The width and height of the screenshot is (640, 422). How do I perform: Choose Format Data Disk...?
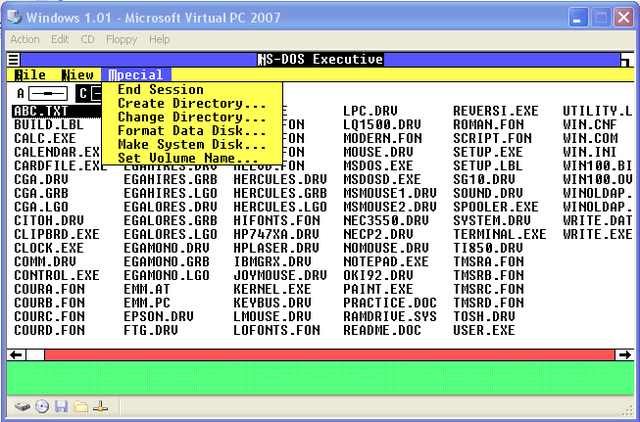[192, 131]
